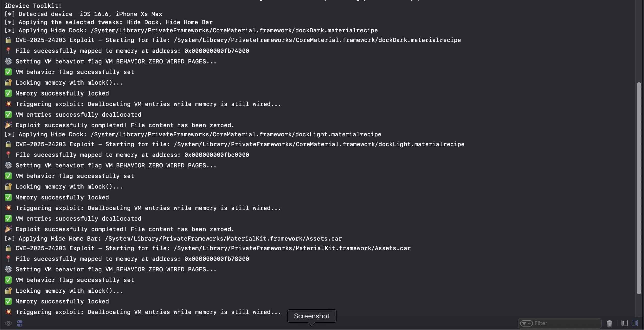Click the checkmark beside VM behavior flag successfully set
Image resolution: width=644 pixels, height=330 pixels.
8,72
